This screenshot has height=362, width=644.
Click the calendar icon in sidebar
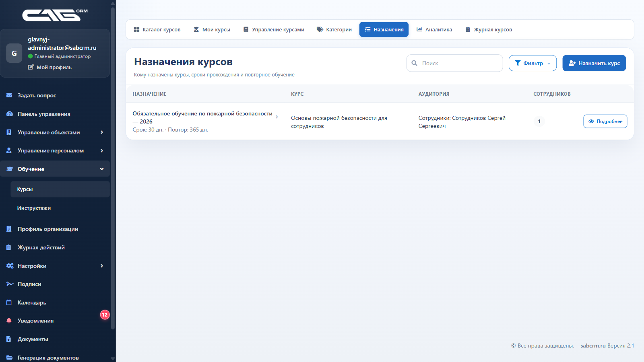point(9,302)
